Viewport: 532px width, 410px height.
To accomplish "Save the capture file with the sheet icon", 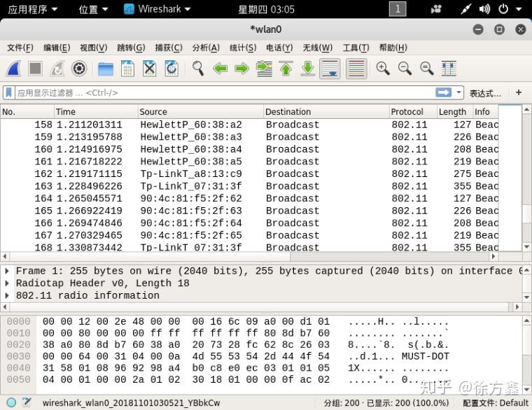I will [x=127, y=69].
